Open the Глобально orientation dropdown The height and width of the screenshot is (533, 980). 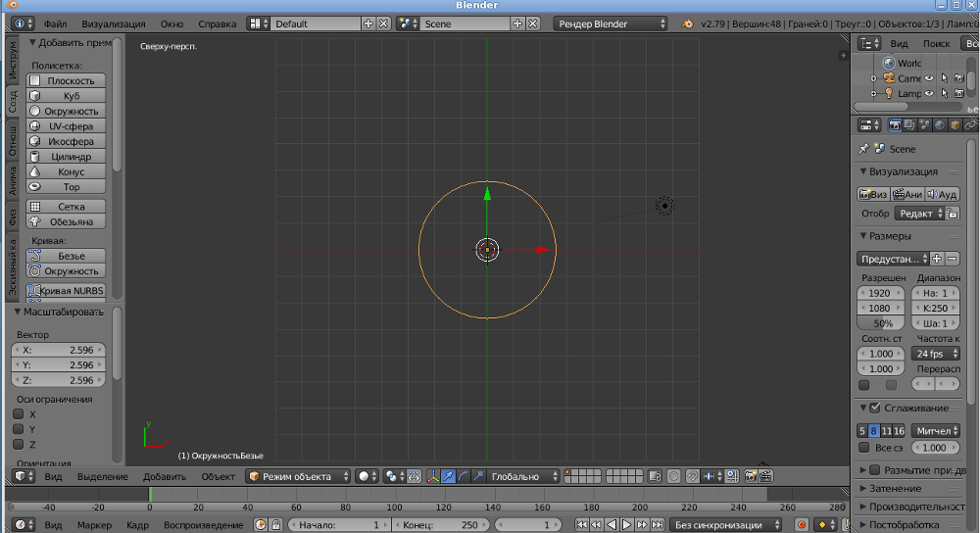pos(522,476)
